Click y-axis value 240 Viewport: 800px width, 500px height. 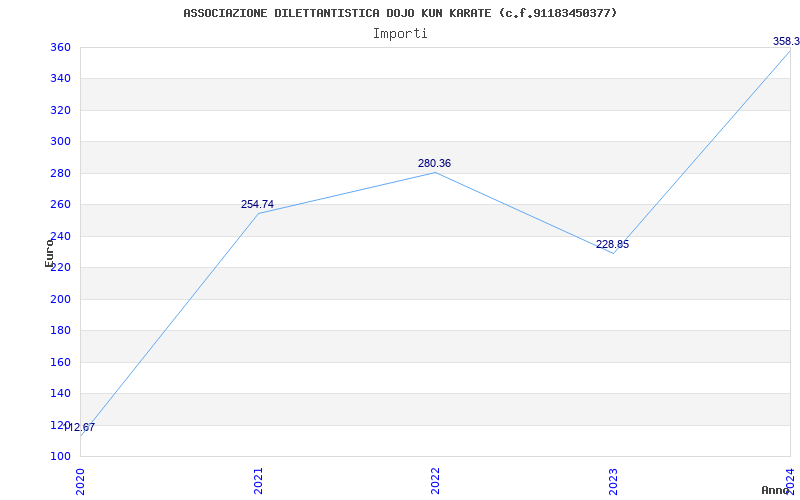coord(60,236)
